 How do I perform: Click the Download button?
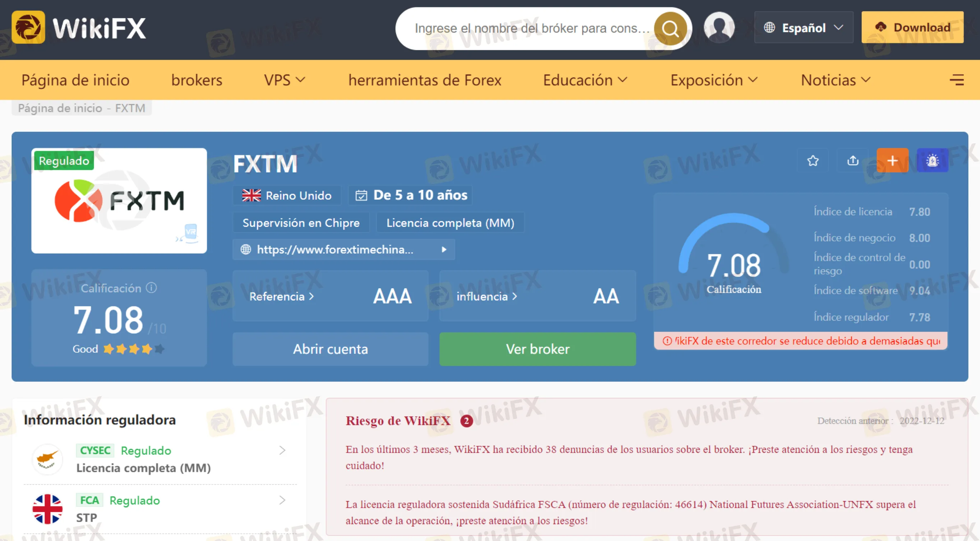pyautogui.click(x=912, y=27)
